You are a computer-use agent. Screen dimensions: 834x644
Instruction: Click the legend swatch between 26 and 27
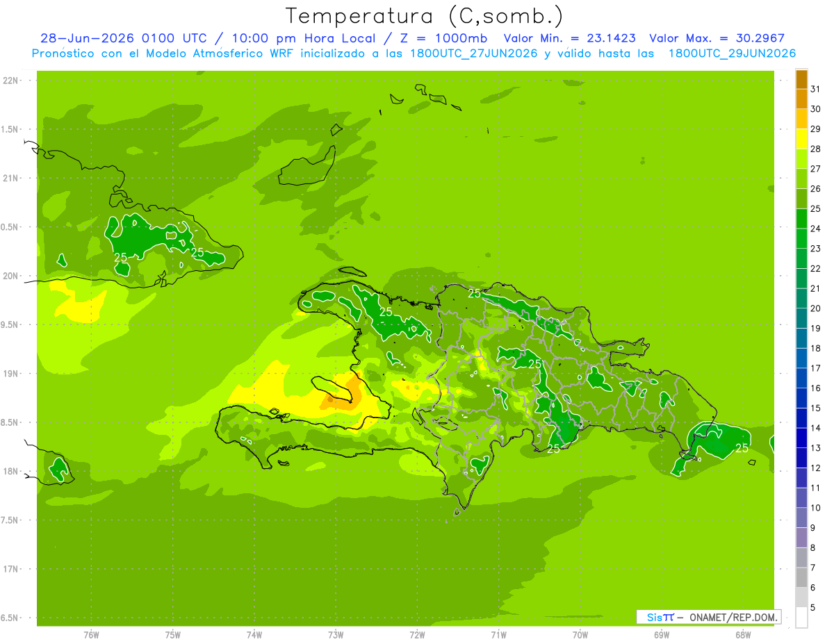[801, 179]
